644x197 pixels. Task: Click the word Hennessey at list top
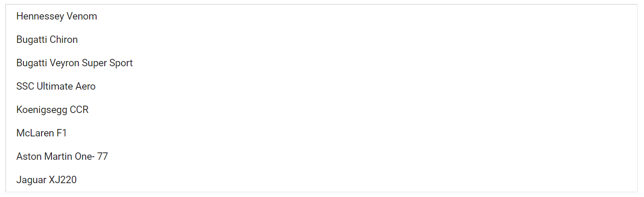40,16
